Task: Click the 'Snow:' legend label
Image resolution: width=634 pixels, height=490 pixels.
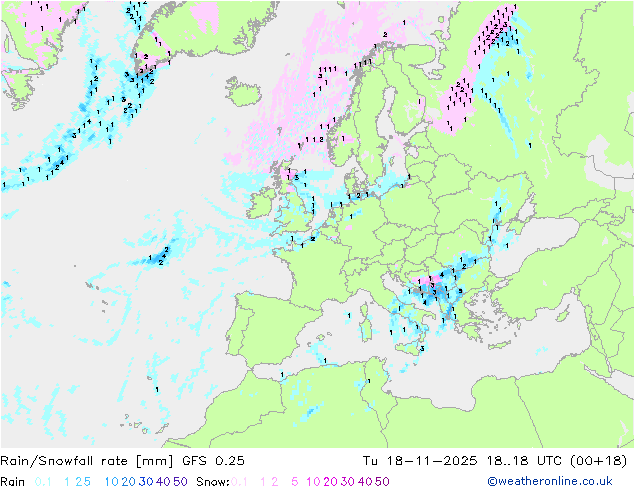Action: 213,482
